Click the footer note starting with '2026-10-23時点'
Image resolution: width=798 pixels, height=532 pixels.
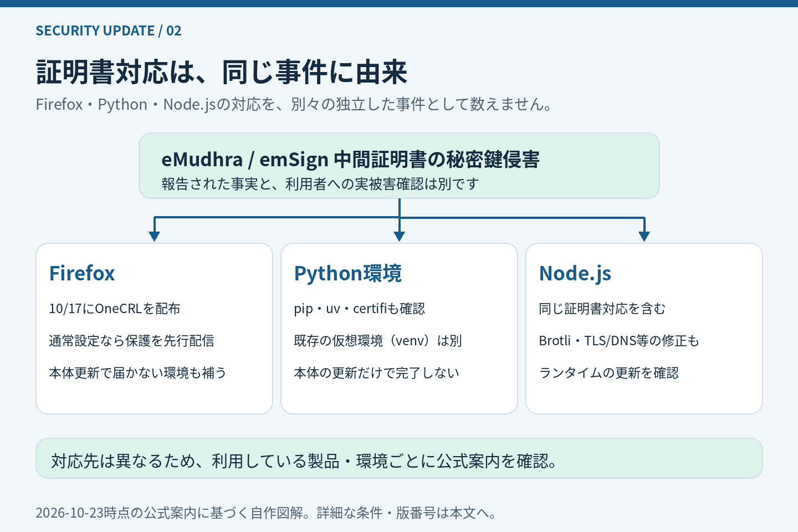[265, 513]
